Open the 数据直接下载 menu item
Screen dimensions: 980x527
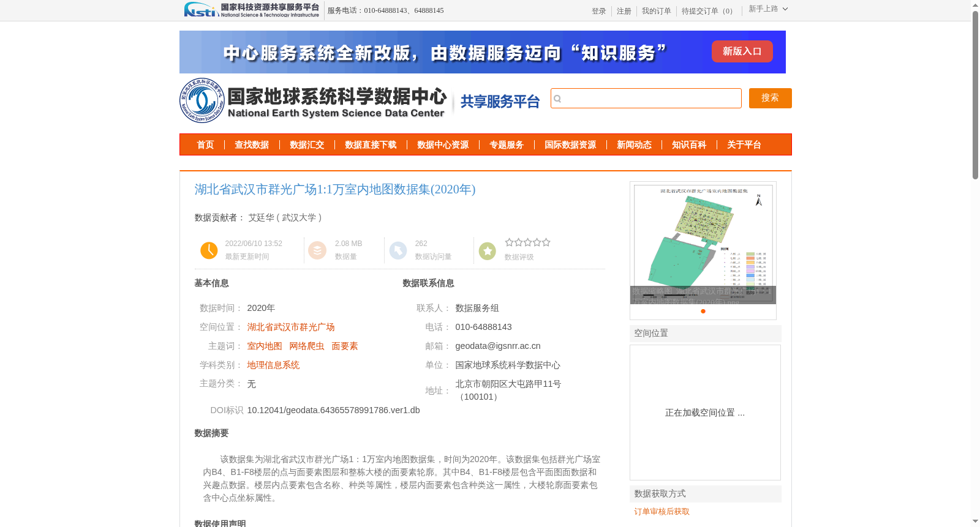click(x=371, y=145)
